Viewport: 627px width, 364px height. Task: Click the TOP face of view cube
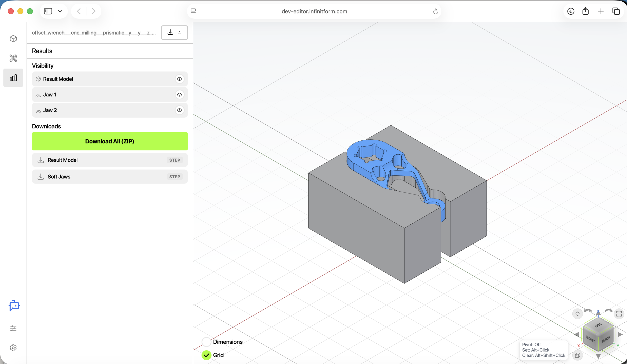[599, 325]
